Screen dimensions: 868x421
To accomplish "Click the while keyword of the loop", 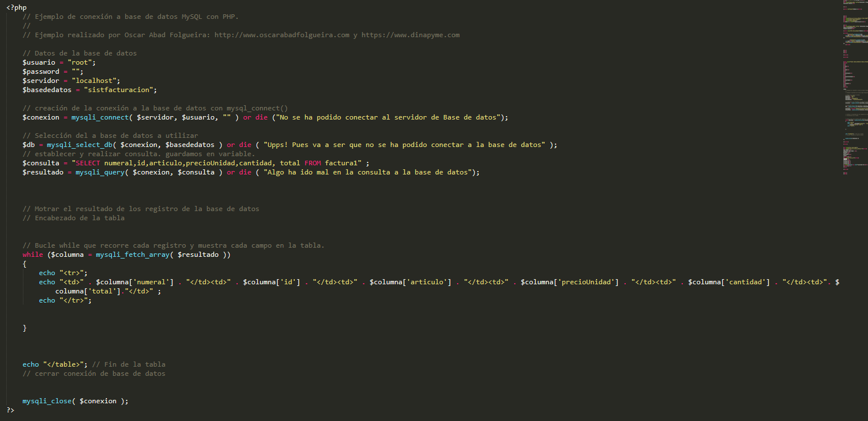I will 33,255.
